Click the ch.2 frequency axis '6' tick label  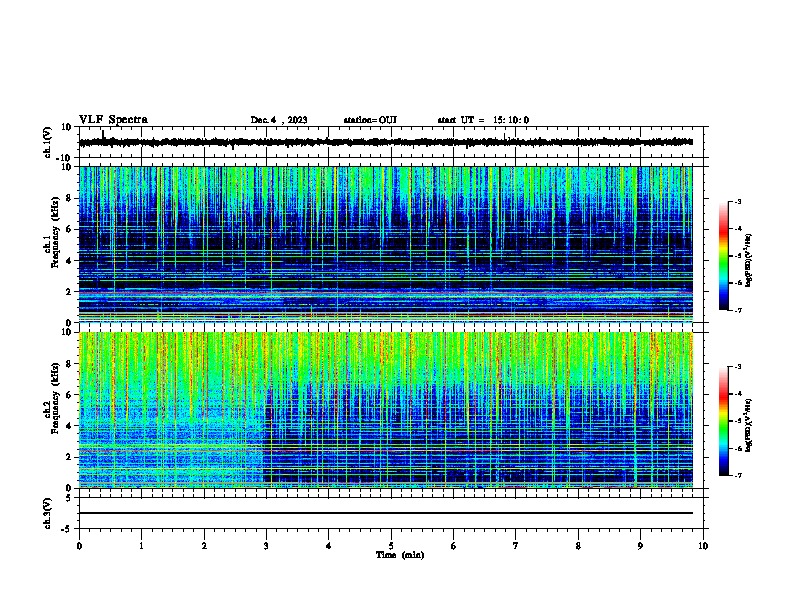click(x=69, y=394)
